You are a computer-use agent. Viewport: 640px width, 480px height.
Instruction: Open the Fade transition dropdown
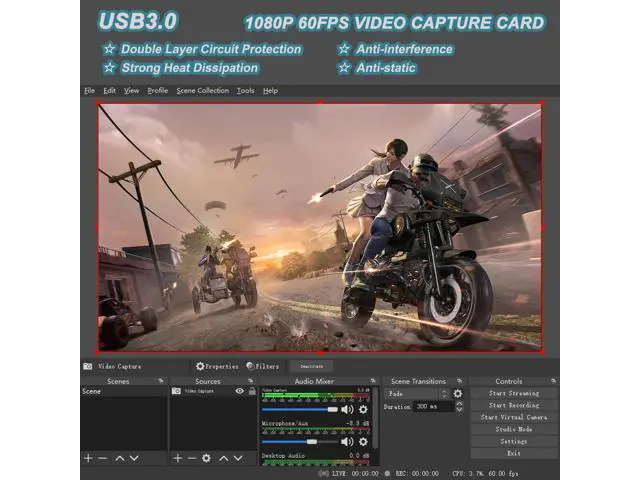pos(416,393)
